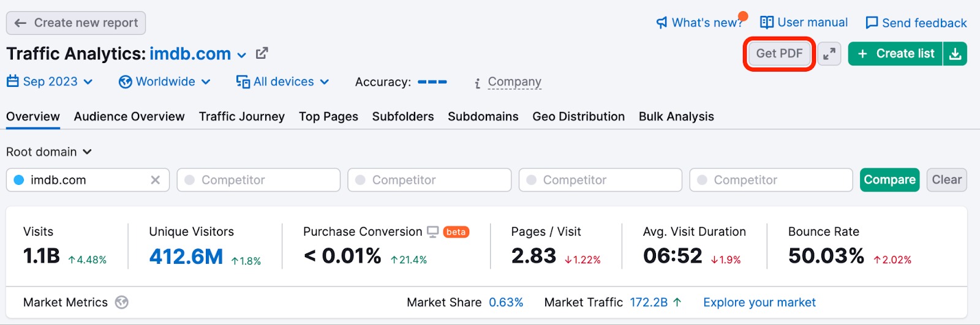Click Send feedback link
Viewport: 980px width, 325px height.
[x=916, y=23]
